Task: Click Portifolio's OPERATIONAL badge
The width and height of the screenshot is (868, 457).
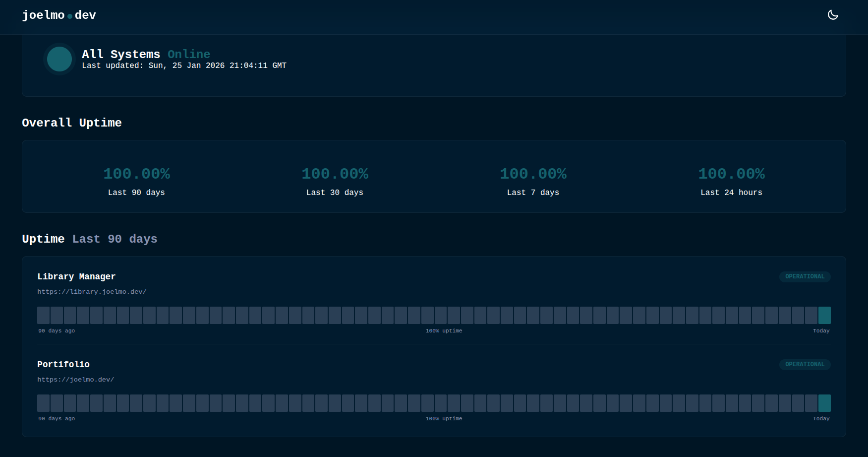Action: 805,364
